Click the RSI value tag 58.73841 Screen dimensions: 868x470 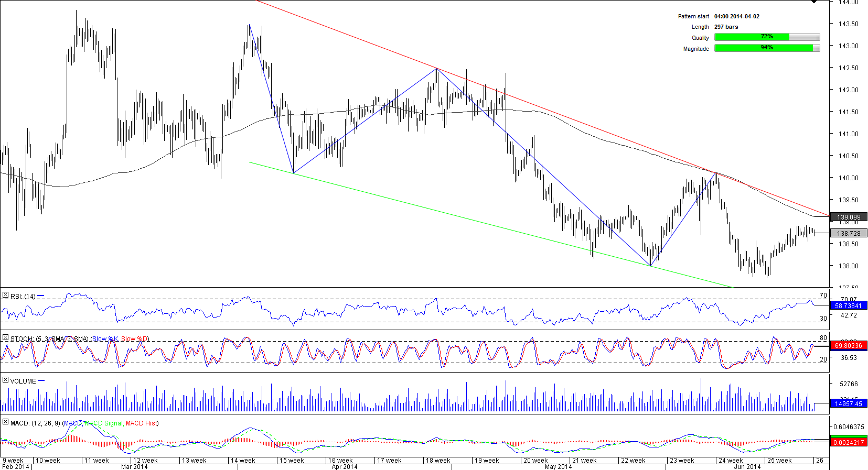849,305
